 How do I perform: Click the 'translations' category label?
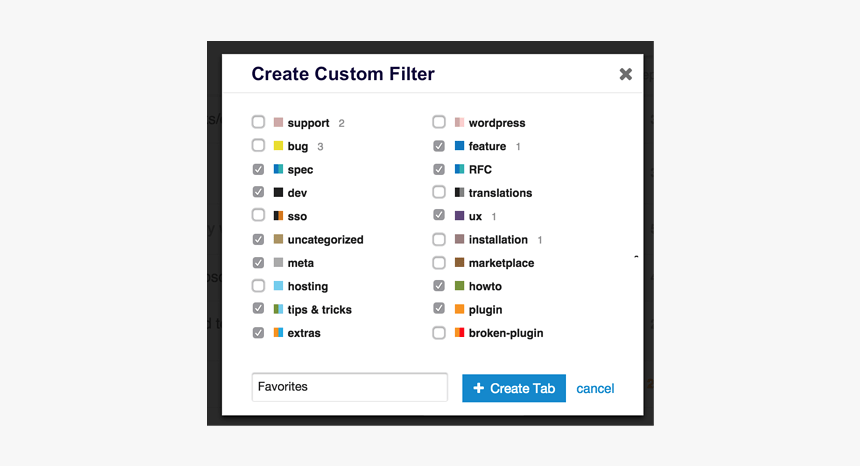coord(500,193)
